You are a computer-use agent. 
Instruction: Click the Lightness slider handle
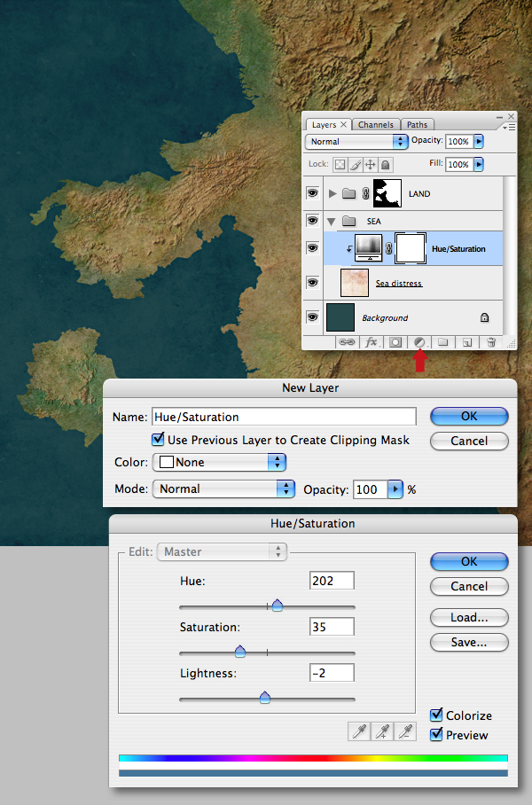click(x=265, y=697)
